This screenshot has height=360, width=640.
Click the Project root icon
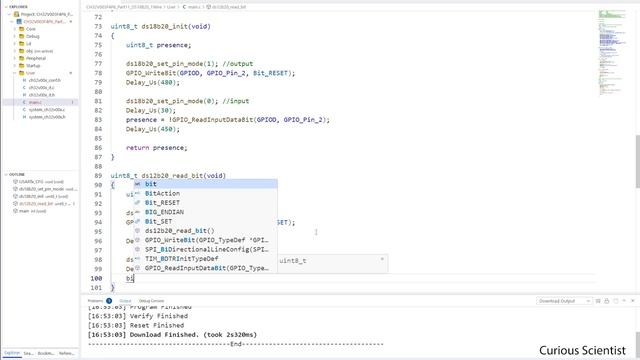coord(17,14)
